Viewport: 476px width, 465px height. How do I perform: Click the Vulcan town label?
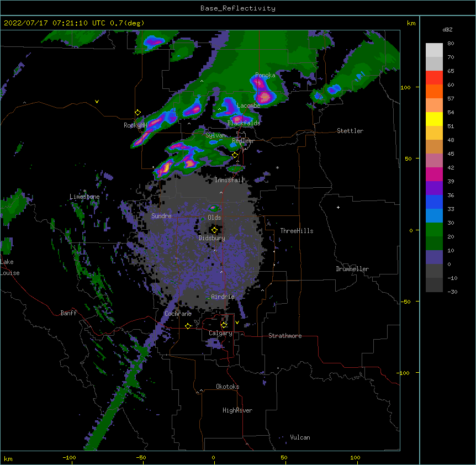pyautogui.click(x=300, y=437)
